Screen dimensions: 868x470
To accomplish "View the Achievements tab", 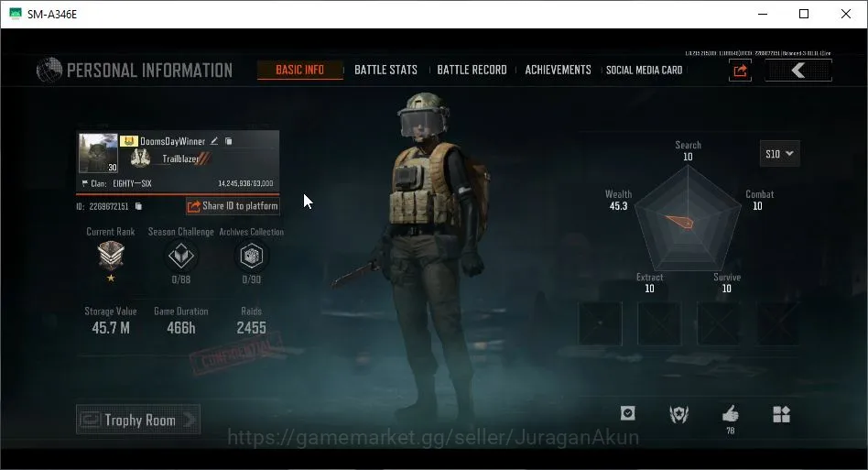I will [558, 70].
